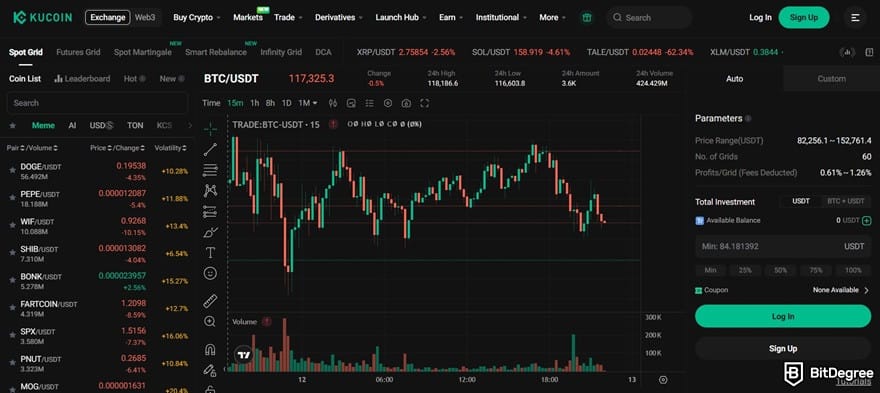Open the hamburger menu icon
This screenshot has height=393, width=880.
pyautogui.click(x=855, y=17)
